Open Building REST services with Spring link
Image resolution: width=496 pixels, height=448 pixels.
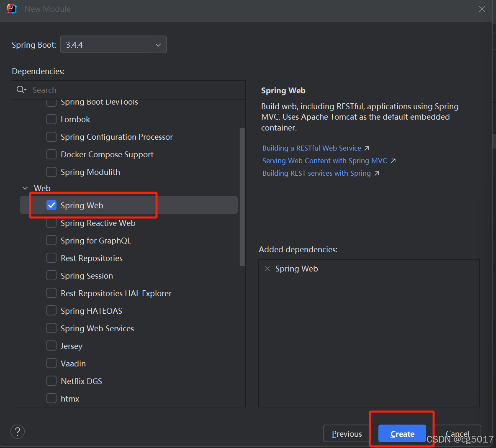(x=316, y=174)
